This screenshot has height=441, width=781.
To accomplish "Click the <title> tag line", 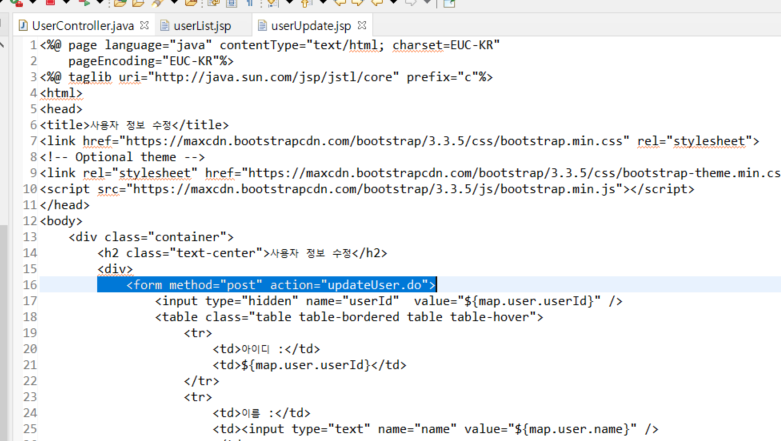I will pos(134,125).
